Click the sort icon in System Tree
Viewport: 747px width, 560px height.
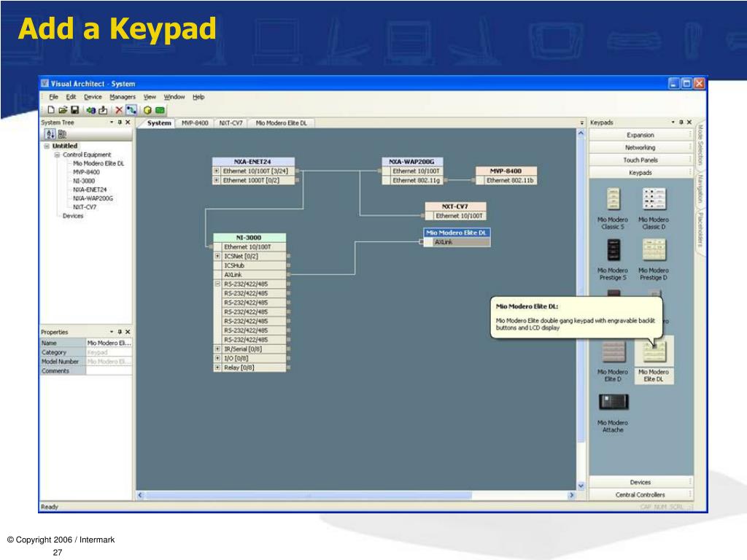(50, 134)
